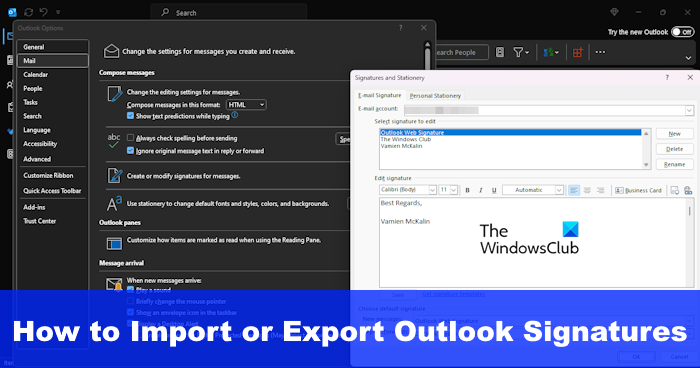Click the text predictions info icon
Screen dimensions: 700x368
click(235, 115)
